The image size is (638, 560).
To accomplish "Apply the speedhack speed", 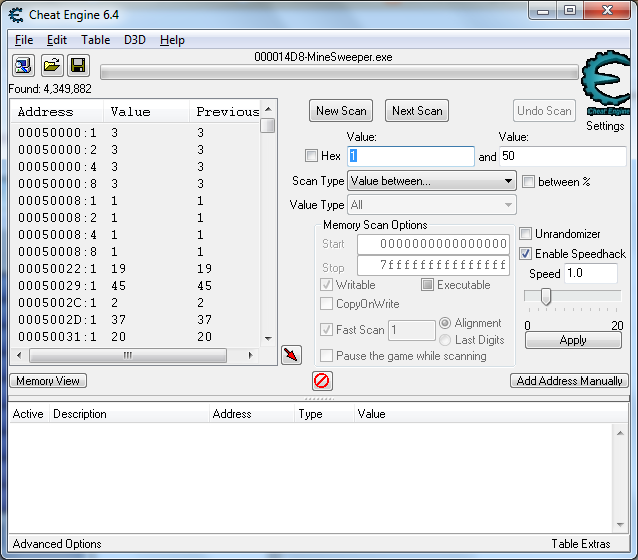I will pos(573,340).
